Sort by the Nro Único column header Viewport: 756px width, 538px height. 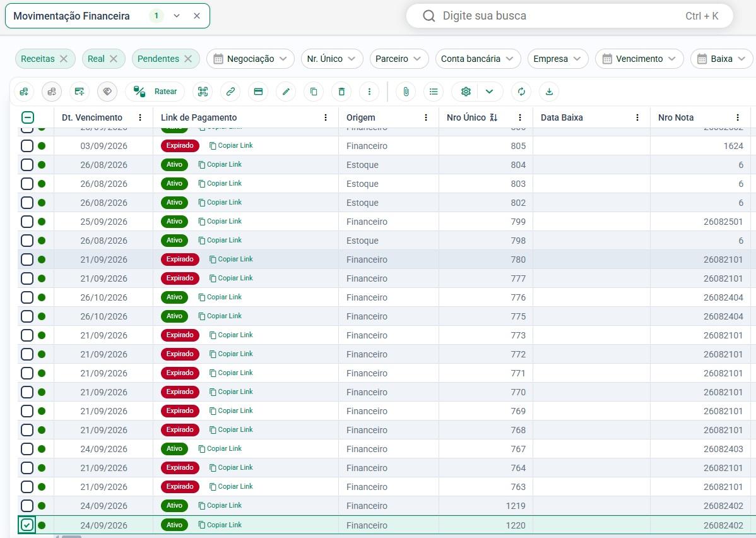[466, 117]
